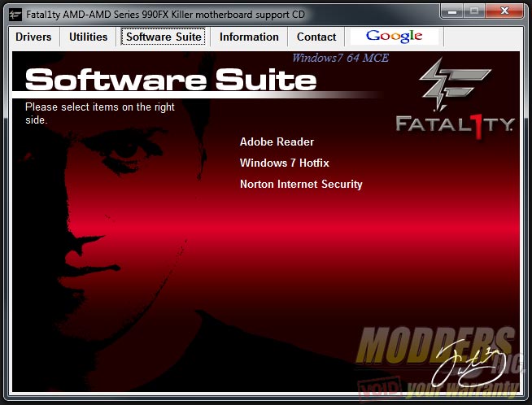This screenshot has height=405, width=532.
Task: Click the Windows7 64 MCE label
Action: [340, 58]
